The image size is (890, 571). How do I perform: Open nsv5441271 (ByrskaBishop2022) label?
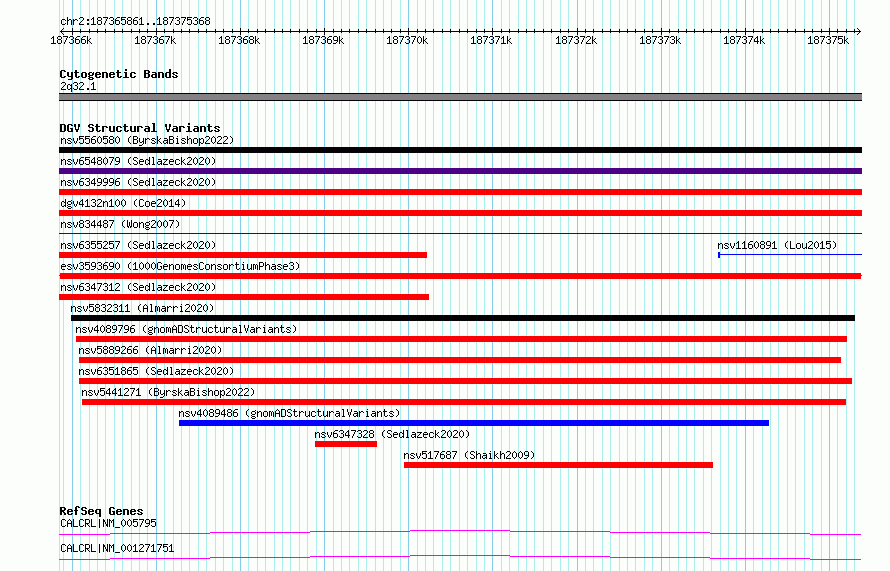click(x=168, y=392)
